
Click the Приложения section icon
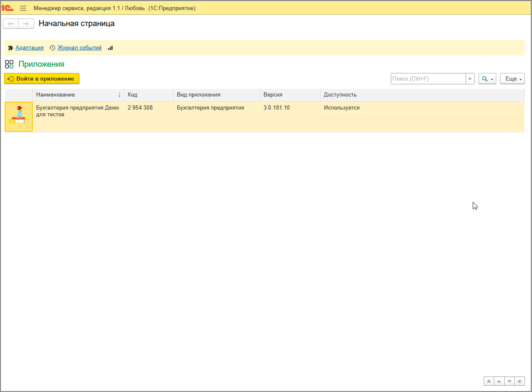pyautogui.click(x=9, y=64)
